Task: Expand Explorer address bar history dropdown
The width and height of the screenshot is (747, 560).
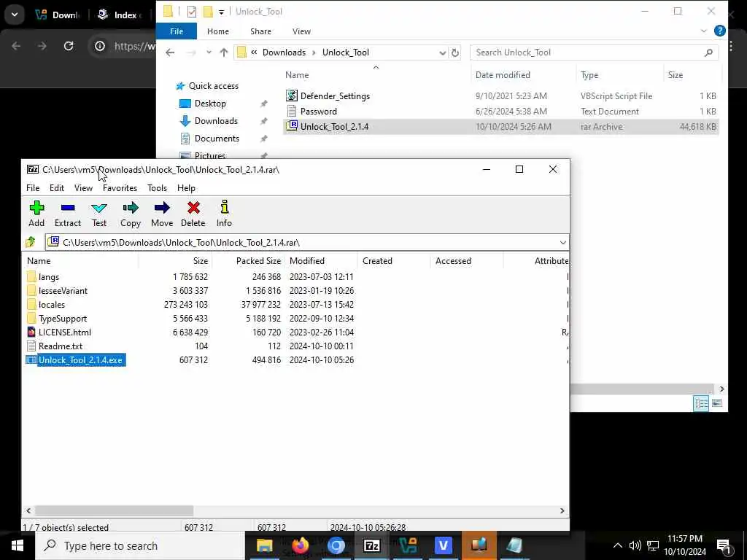Action: 443,52
